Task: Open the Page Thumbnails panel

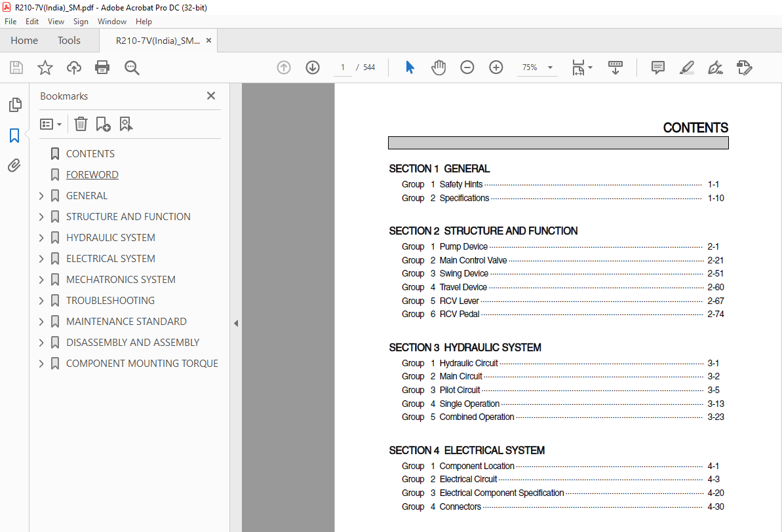Action: [15, 105]
